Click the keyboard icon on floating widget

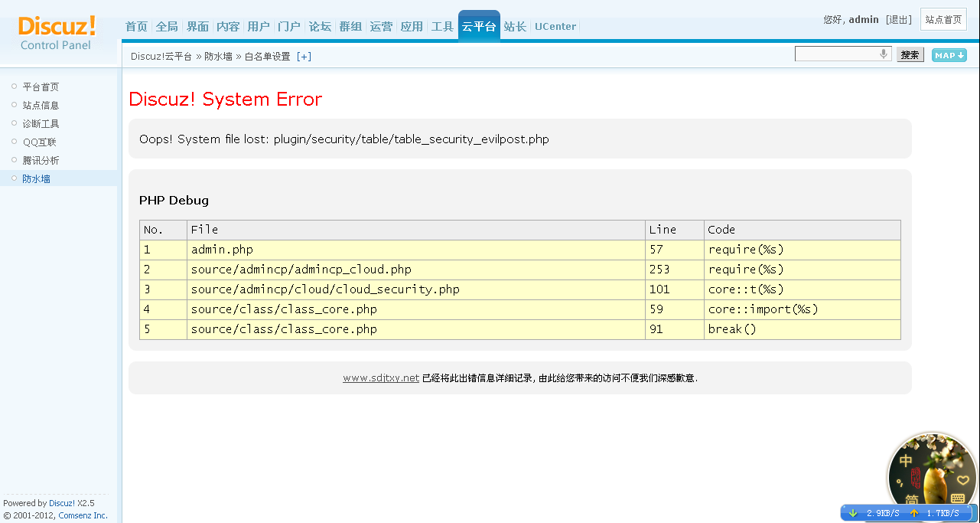click(x=958, y=498)
